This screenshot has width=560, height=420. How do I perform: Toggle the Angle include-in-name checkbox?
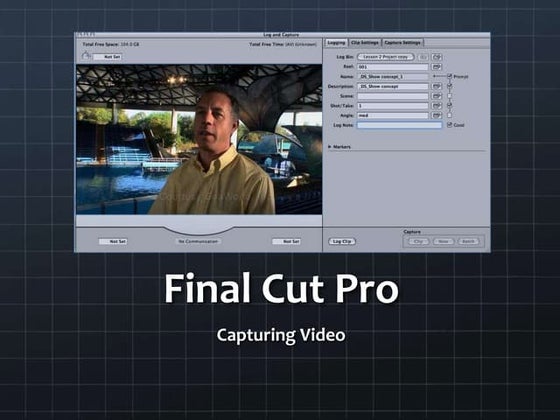click(x=450, y=115)
